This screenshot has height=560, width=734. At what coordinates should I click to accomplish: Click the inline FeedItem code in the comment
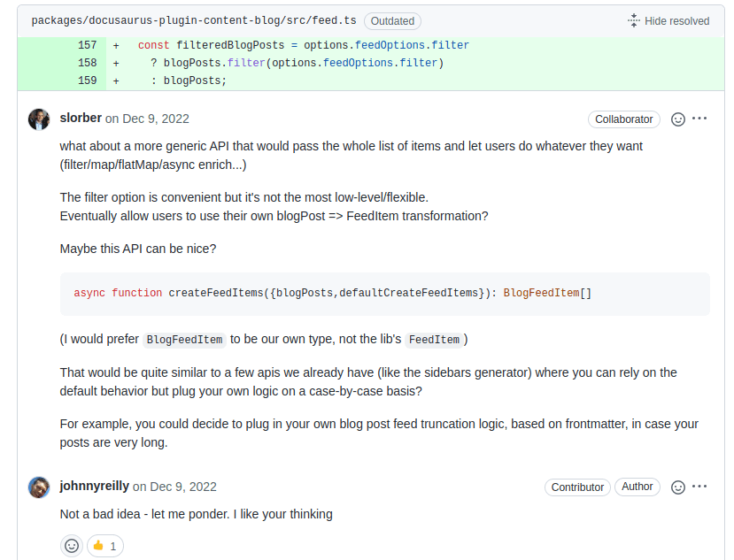(434, 340)
